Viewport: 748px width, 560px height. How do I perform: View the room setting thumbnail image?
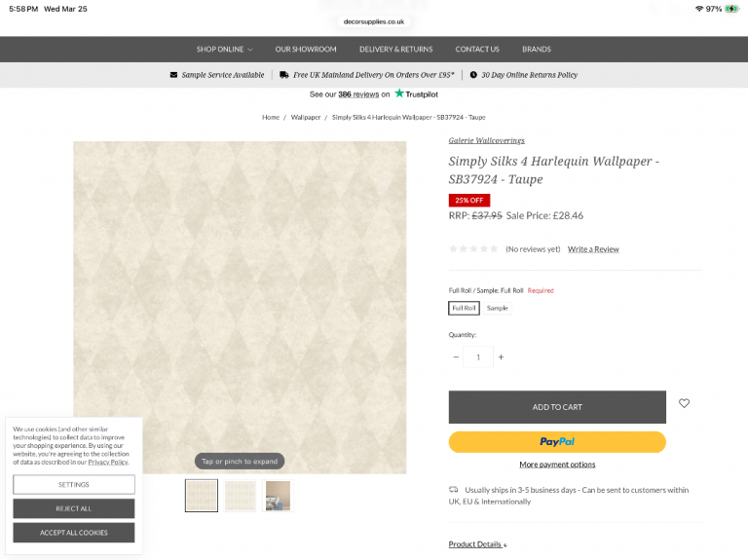point(278,496)
